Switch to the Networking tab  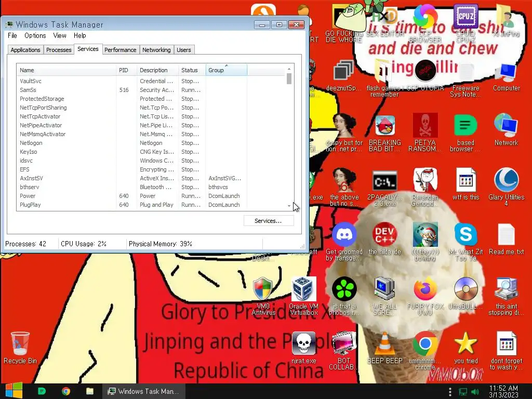pos(156,50)
